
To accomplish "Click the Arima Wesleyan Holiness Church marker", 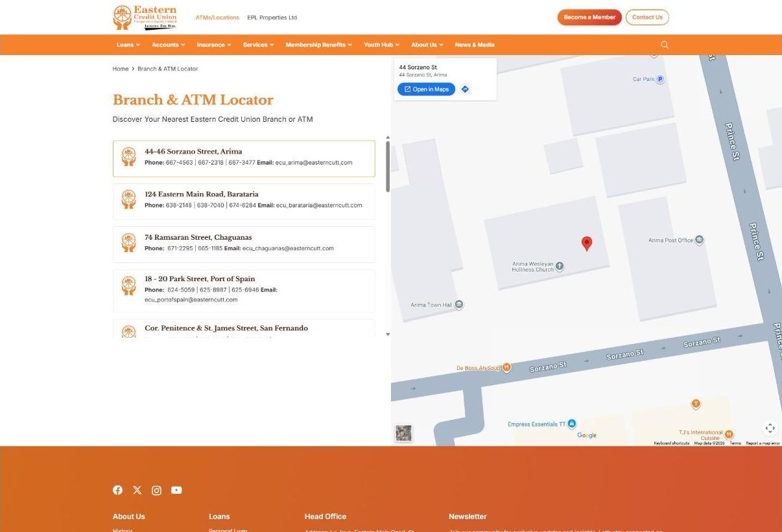I will 560,266.
